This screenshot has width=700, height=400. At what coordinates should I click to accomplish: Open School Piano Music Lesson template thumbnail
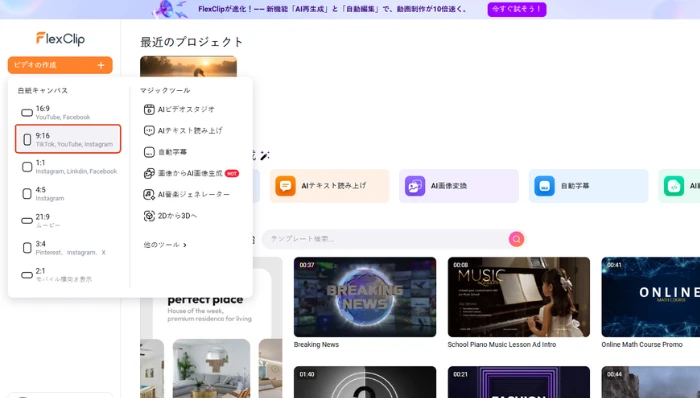pyautogui.click(x=519, y=297)
